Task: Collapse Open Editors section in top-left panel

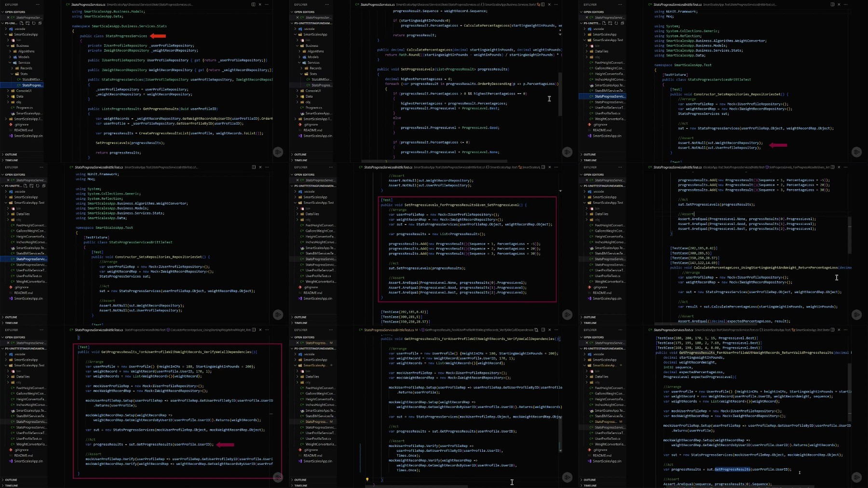Action: tap(14, 12)
